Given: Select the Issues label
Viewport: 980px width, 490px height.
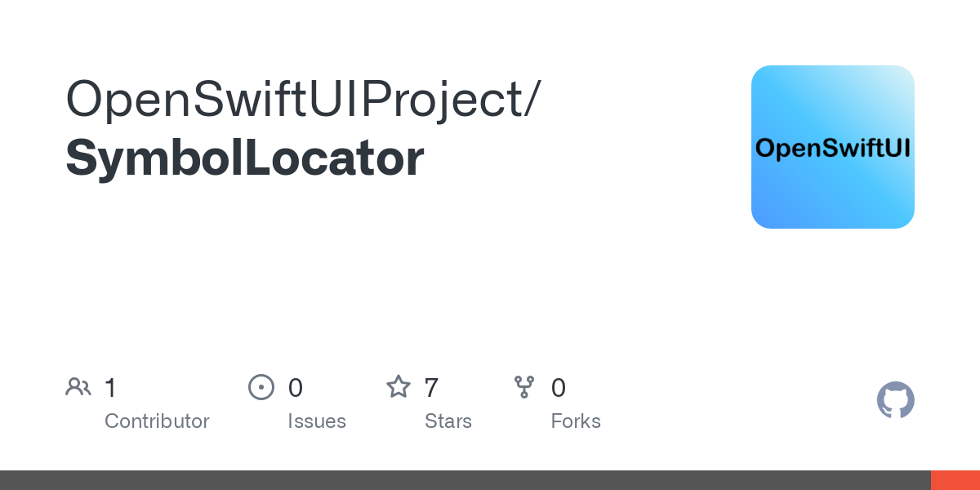Looking at the screenshot, I should [317, 421].
